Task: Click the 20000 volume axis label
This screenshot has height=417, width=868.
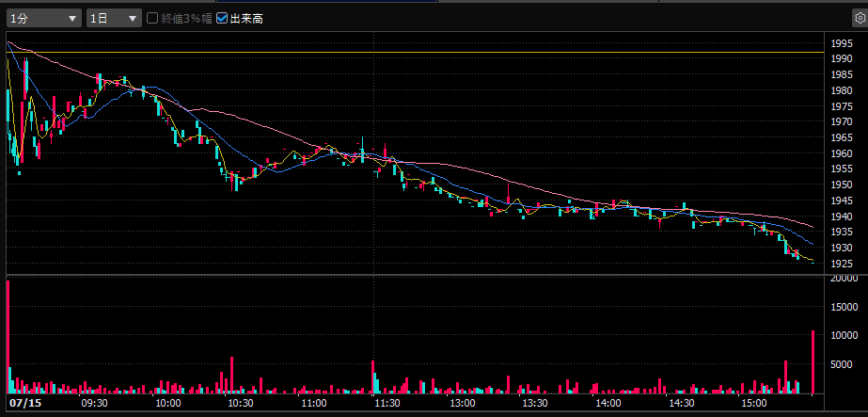Action: tap(844, 279)
